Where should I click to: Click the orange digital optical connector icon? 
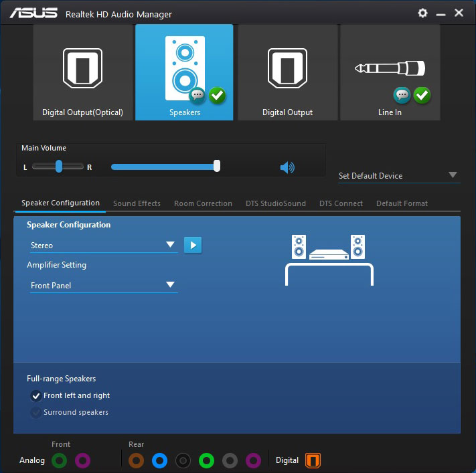coord(313,460)
